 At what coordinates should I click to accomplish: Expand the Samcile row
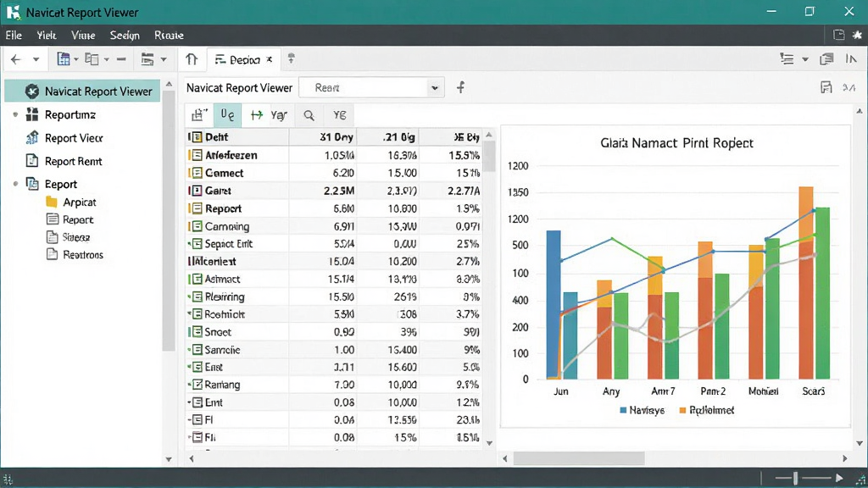(189, 349)
